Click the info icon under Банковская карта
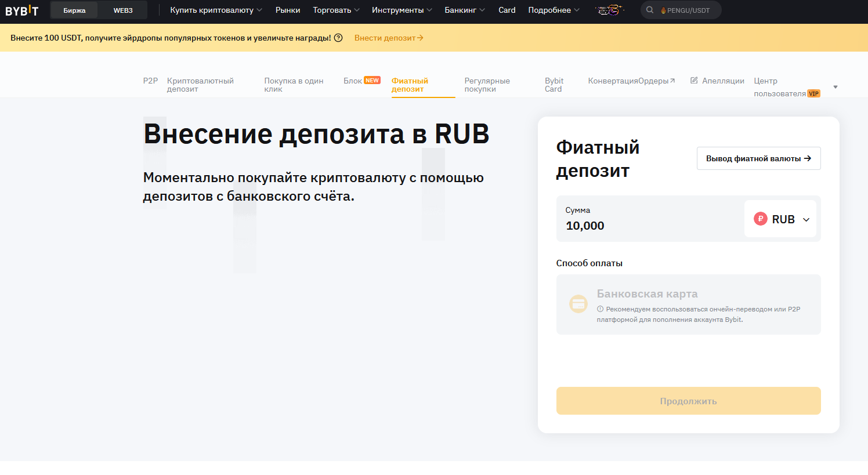The width and height of the screenshot is (868, 475). (x=600, y=309)
